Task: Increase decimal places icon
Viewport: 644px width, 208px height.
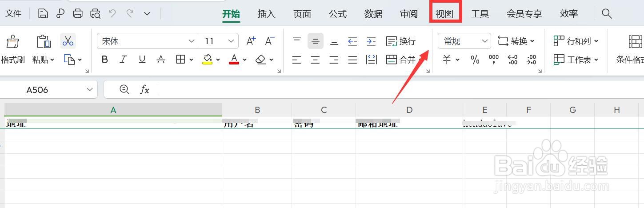Action: point(512,60)
